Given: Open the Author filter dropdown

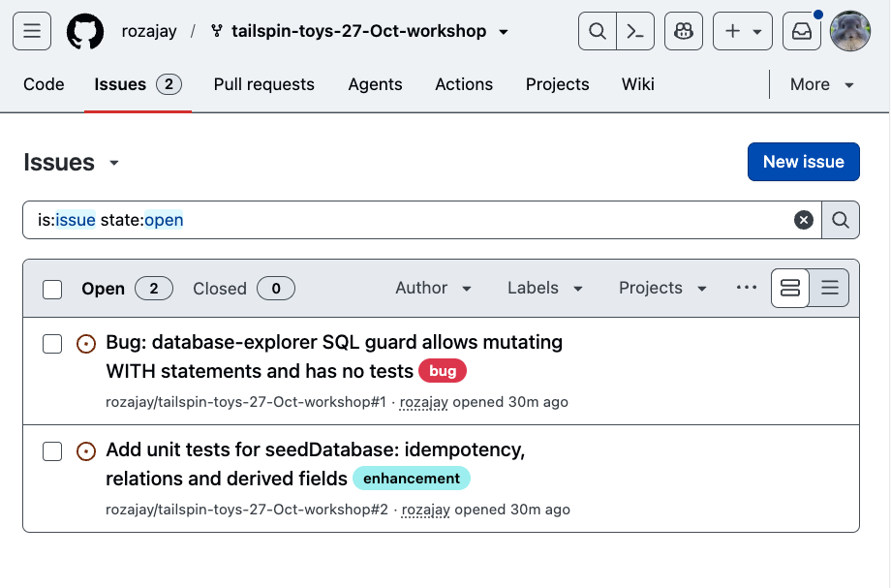Looking at the screenshot, I should [x=434, y=288].
